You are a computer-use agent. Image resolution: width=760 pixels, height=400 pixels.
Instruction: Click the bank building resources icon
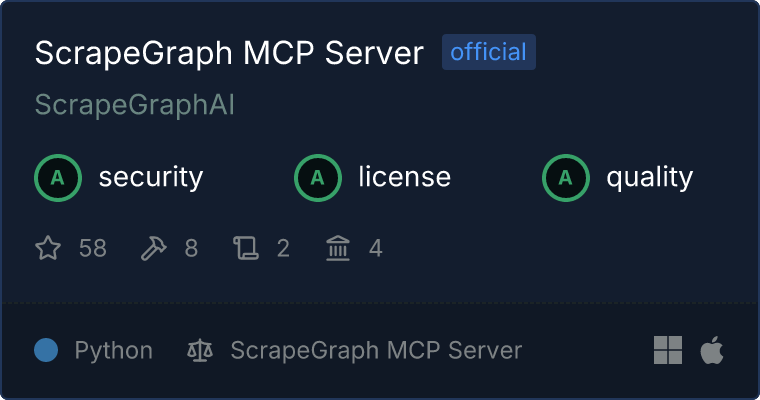point(338,248)
